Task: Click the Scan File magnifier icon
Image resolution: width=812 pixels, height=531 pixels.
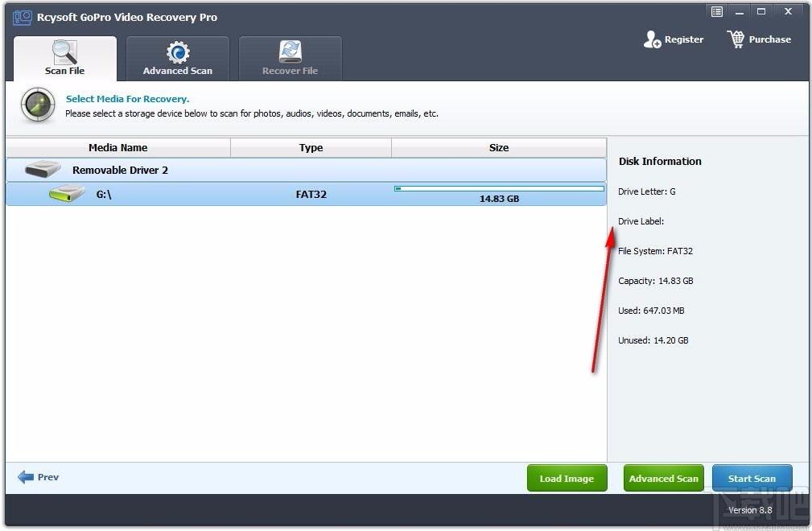Action: pyautogui.click(x=64, y=51)
